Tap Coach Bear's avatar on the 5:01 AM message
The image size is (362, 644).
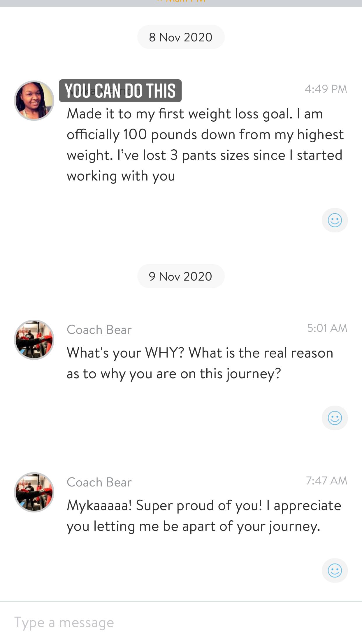pos(34,340)
